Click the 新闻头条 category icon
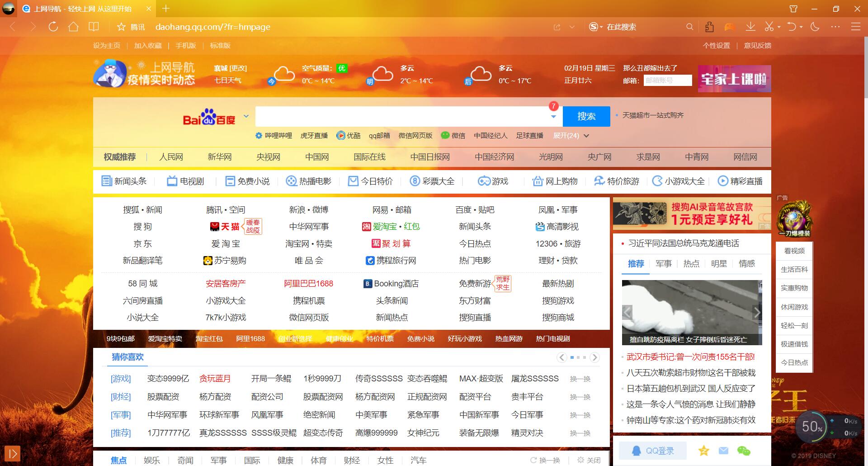Image resolution: width=868 pixels, height=466 pixels. click(x=107, y=181)
